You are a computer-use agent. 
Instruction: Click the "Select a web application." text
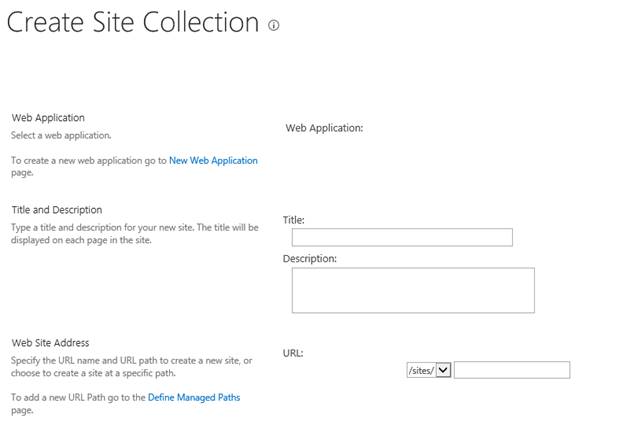(x=61, y=135)
